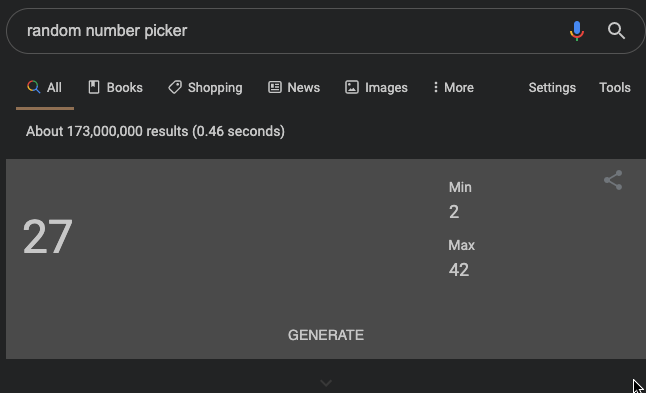The width and height of the screenshot is (646, 393).
Task: Click the Max value field showing 42
Action: click(459, 270)
